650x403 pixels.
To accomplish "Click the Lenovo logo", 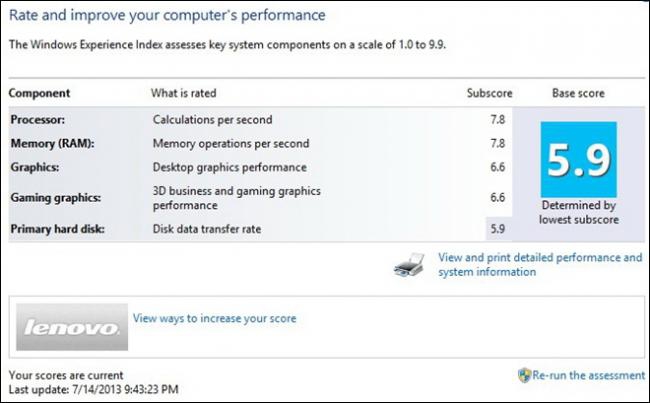I will pos(71,324).
